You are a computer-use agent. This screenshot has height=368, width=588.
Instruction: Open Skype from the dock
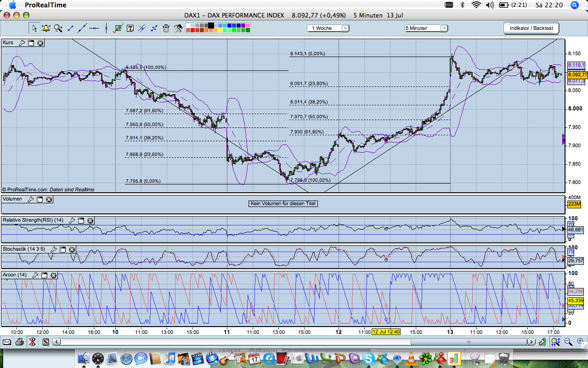coord(367,358)
